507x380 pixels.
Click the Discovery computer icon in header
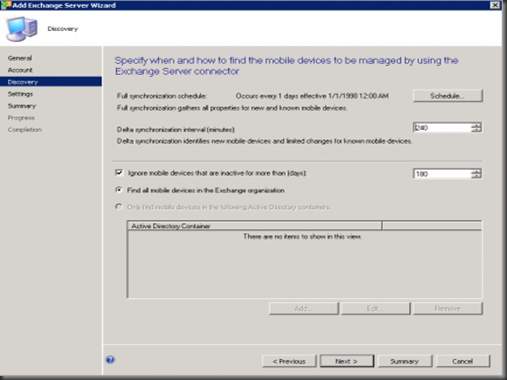(22, 29)
